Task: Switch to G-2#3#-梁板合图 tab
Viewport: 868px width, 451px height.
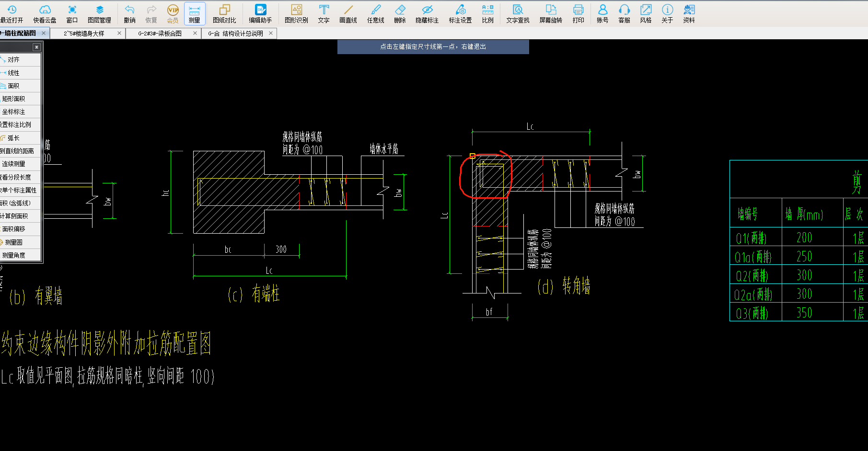Action: (x=160, y=34)
